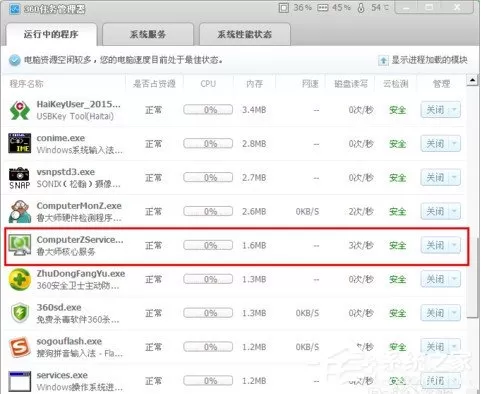Open the 系统性能状态 tab
The width and height of the screenshot is (481, 394).
[244, 34]
